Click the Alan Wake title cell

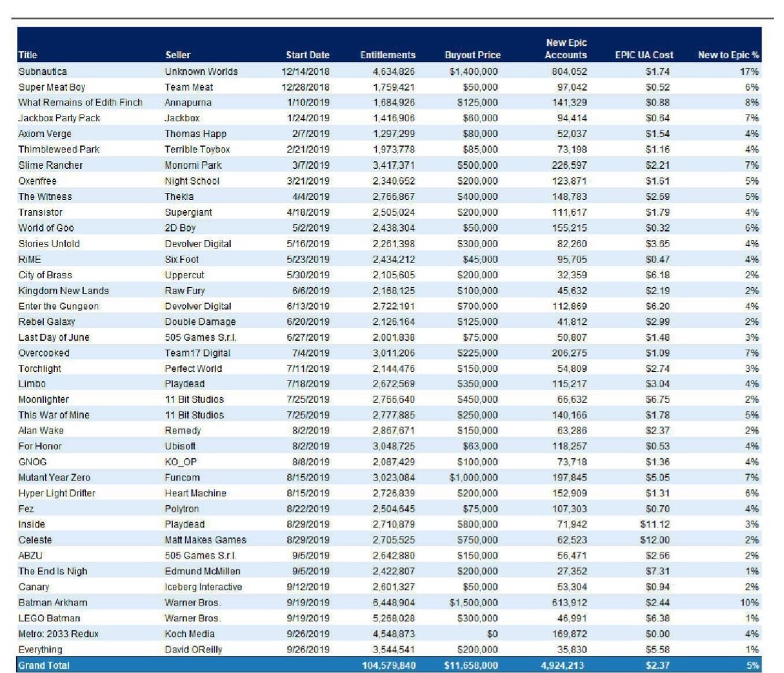point(41,431)
